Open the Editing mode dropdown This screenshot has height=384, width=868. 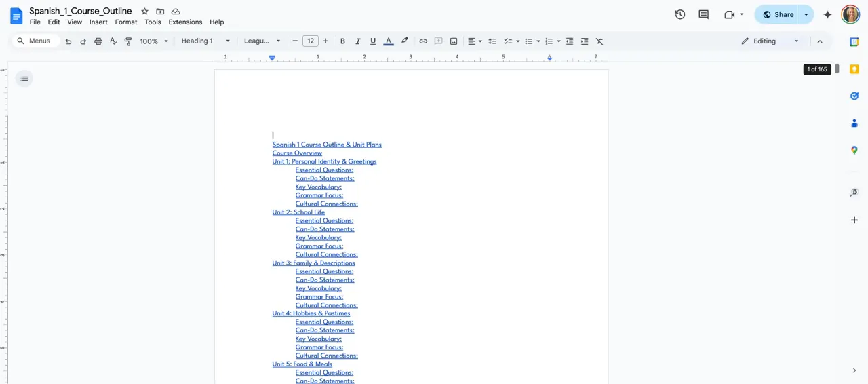pyautogui.click(x=770, y=41)
